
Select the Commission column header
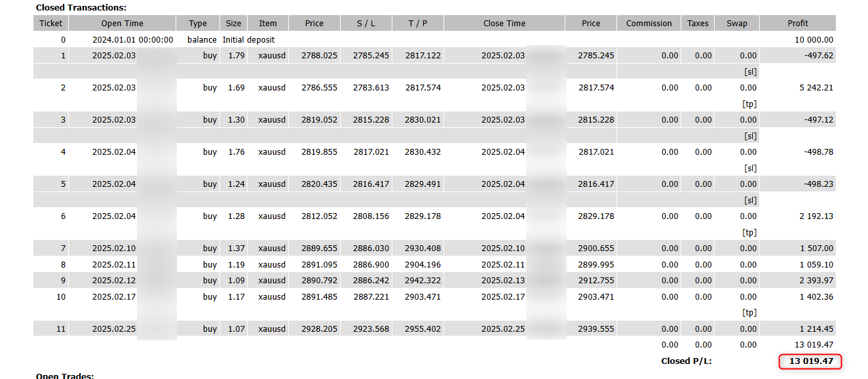[x=649, y=23]
